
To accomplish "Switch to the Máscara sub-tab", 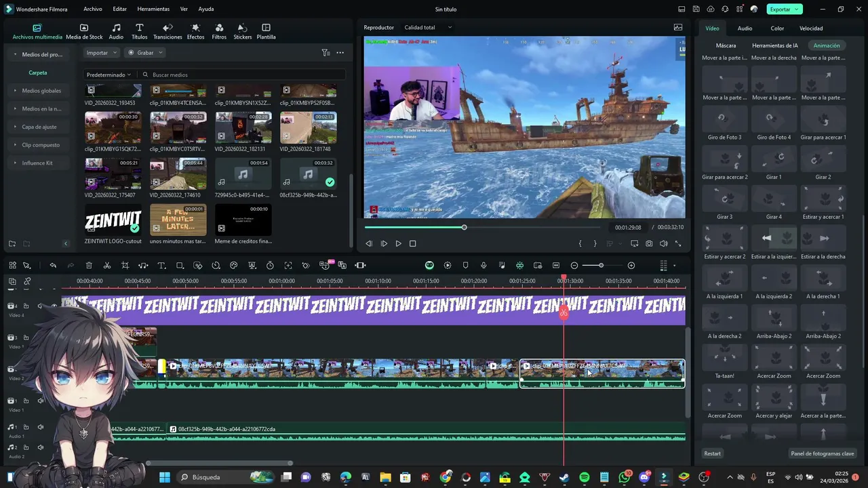I will pos(726,45).
